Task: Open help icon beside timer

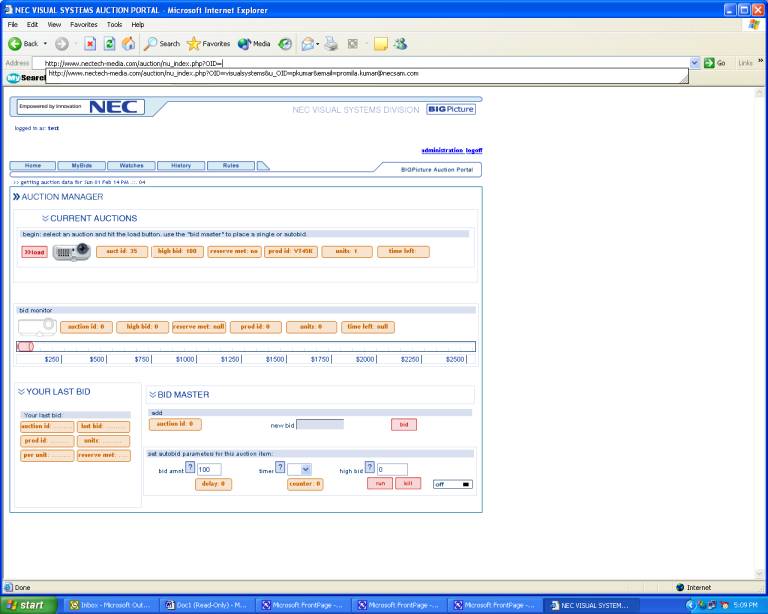Action: click(x=280, y=467)
